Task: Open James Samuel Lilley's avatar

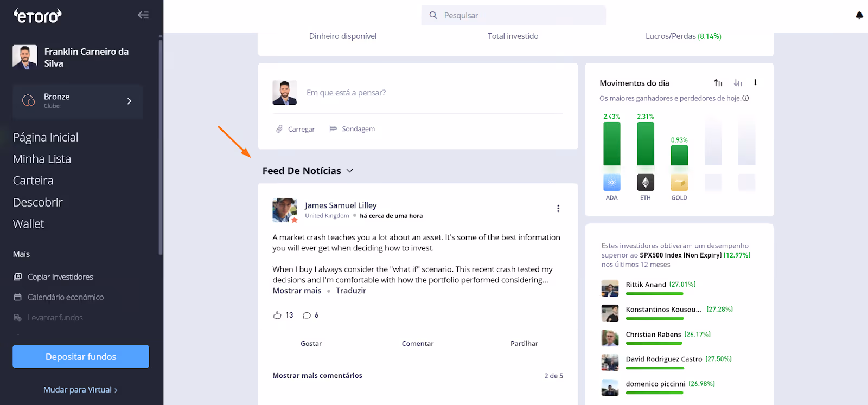Action: tap(285, 210)
